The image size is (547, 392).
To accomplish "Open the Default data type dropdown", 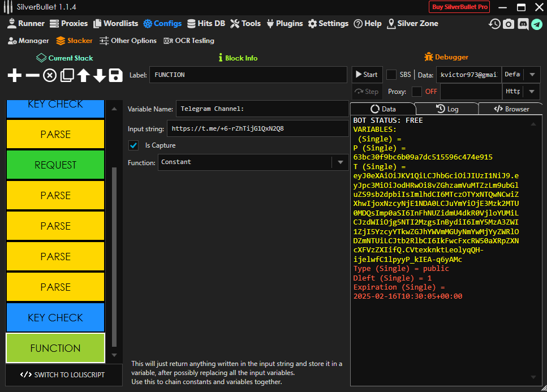I will [531, 75].
